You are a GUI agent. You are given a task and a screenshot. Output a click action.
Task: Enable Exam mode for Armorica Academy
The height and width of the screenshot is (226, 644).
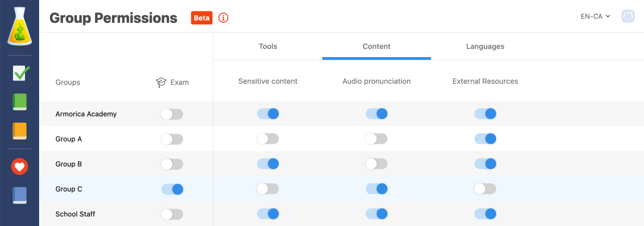172,114
